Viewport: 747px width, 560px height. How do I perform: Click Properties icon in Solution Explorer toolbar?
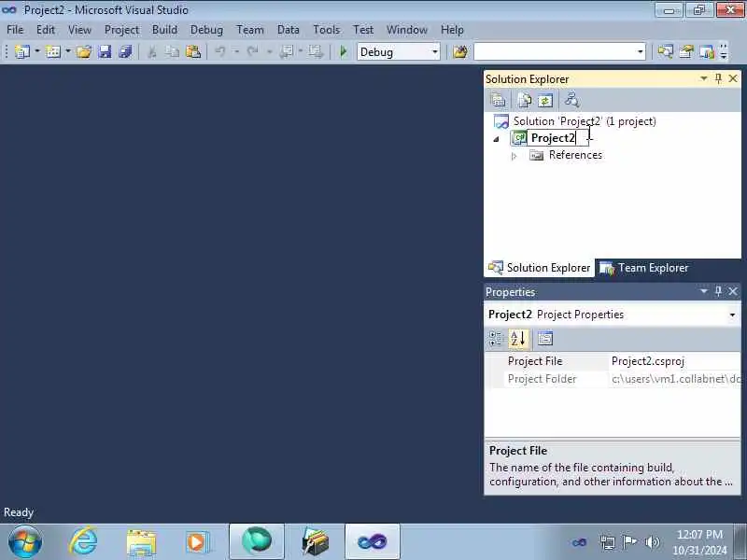coord(498,100)
